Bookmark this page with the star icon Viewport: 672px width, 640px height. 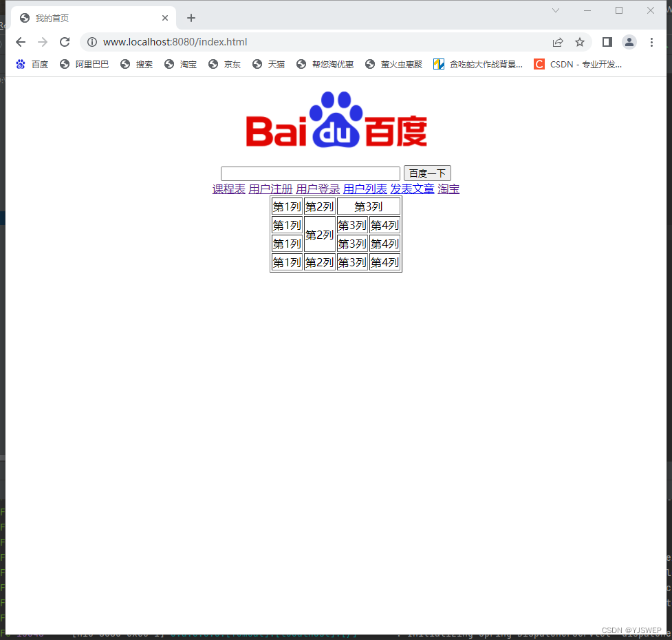[580, 42]
